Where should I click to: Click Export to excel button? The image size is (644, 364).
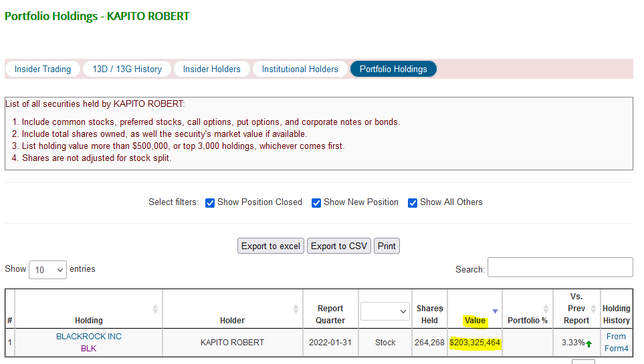tap(271, 246)
